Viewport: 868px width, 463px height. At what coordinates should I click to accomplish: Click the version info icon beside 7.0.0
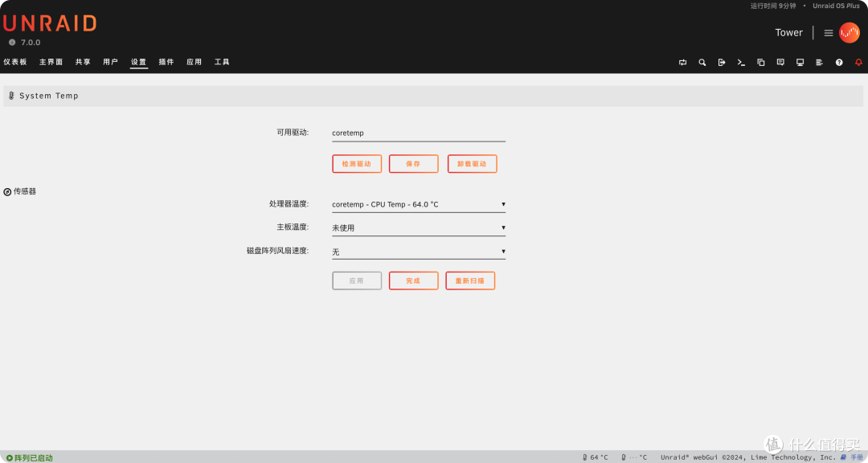pyautogui.click(x=12, y=42)
